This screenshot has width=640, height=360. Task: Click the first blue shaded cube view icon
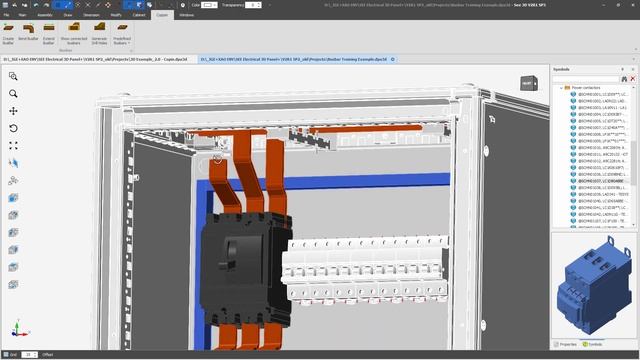coord(13,198)
